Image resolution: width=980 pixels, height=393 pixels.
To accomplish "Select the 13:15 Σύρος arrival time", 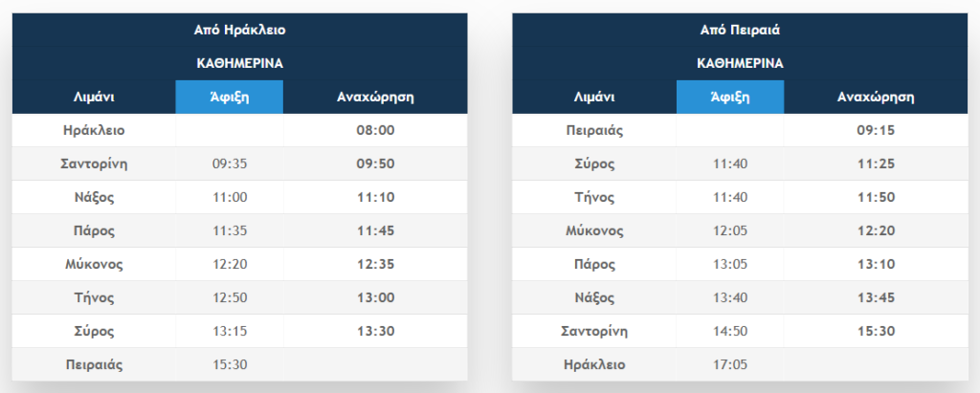I will click(x=230, y=331).
